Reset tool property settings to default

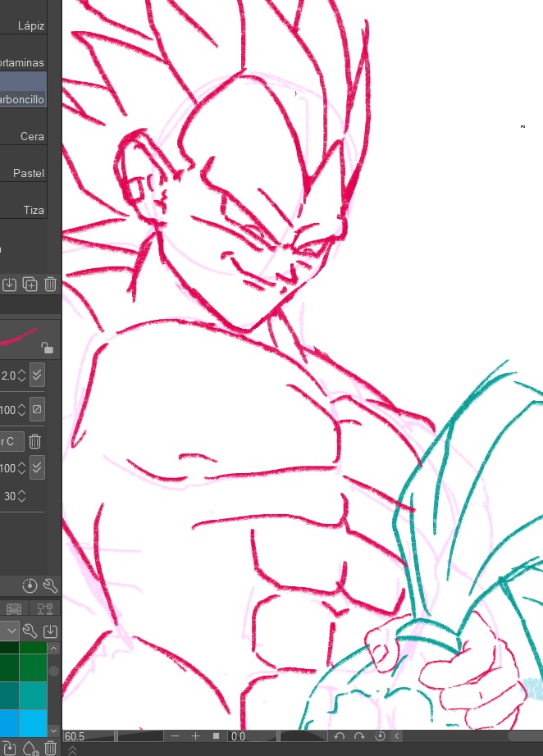pos(30,585)
